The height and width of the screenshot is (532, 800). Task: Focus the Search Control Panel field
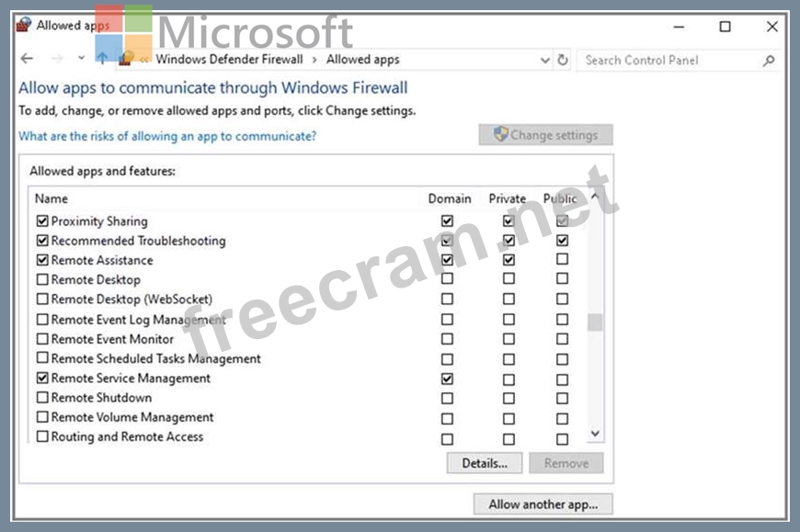coord(678,61)
